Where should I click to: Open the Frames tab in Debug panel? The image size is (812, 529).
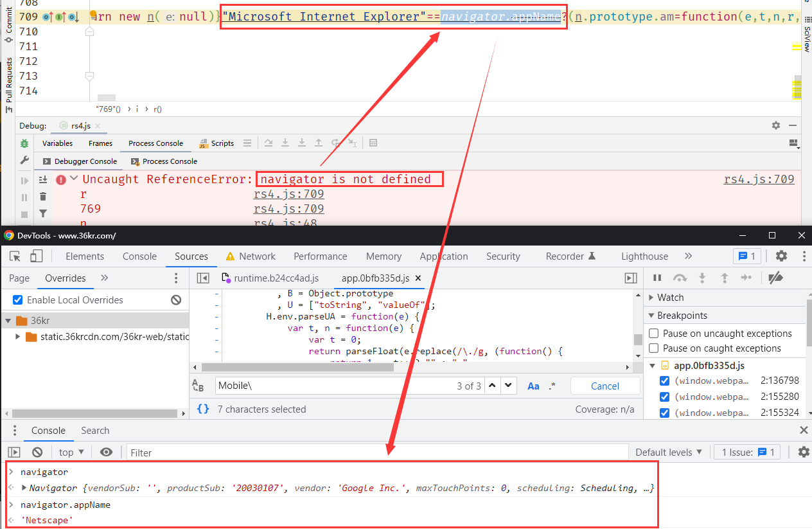click(100, 143)
